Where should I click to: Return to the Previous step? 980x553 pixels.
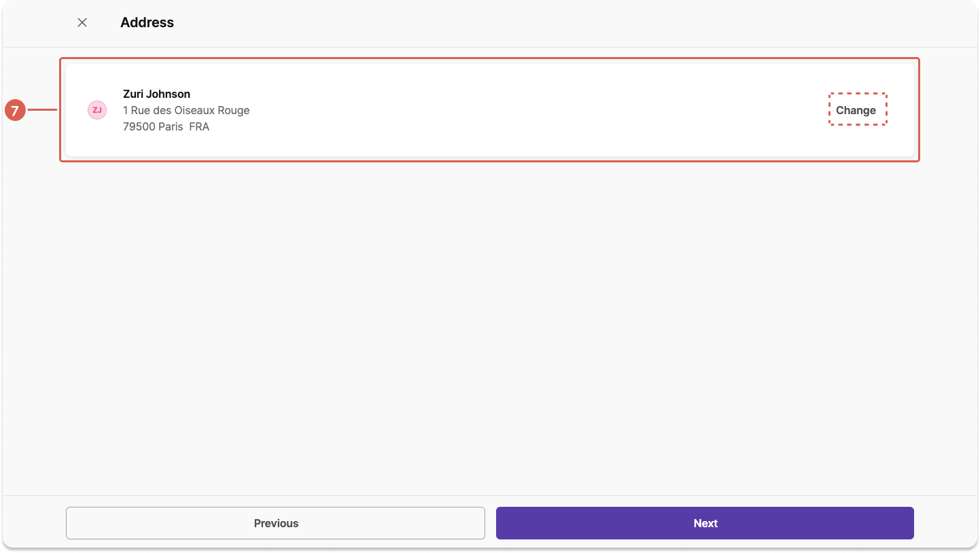coord(275,523)
